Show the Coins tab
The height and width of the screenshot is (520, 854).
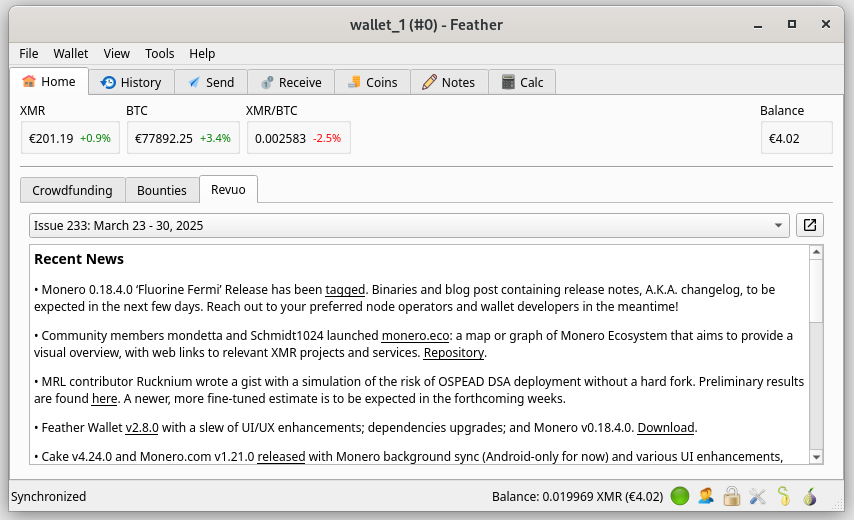point(373,82)
